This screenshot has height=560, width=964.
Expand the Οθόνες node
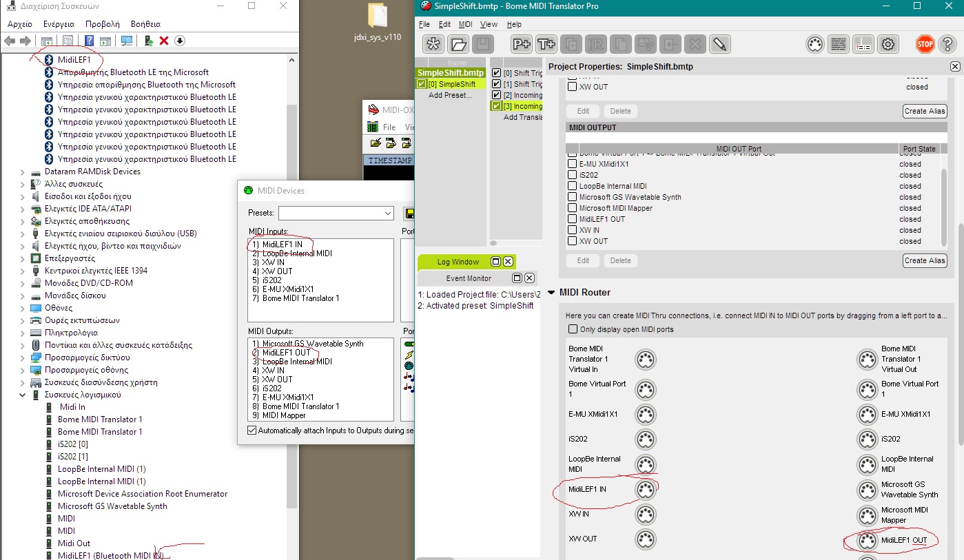[22, 308]
